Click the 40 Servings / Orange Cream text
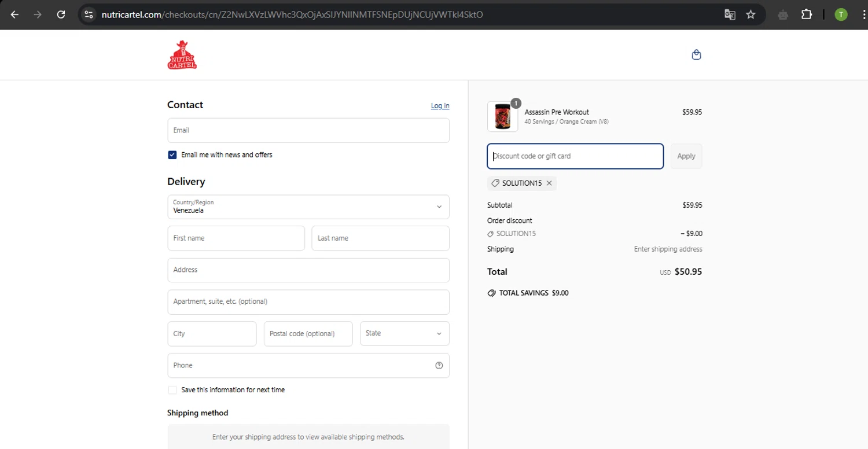Image resolution: width=868 pixels, height=449 pixels. [567, 122]
